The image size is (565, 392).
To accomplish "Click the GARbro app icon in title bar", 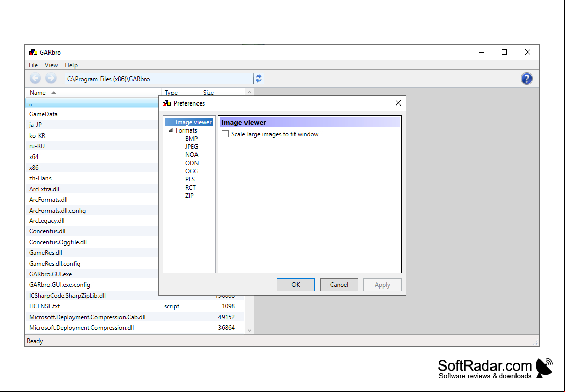I will (x=33, y=52).
